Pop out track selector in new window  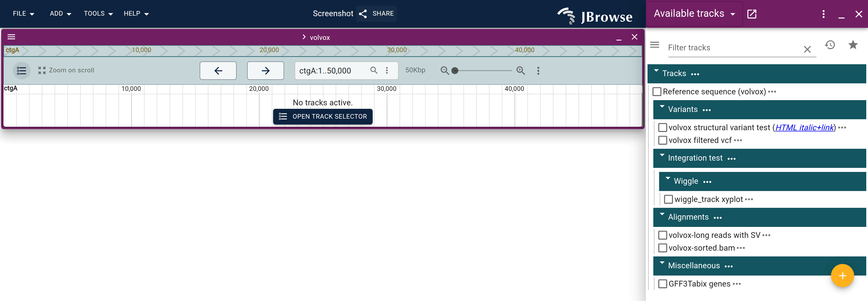(x=752, y=14)
